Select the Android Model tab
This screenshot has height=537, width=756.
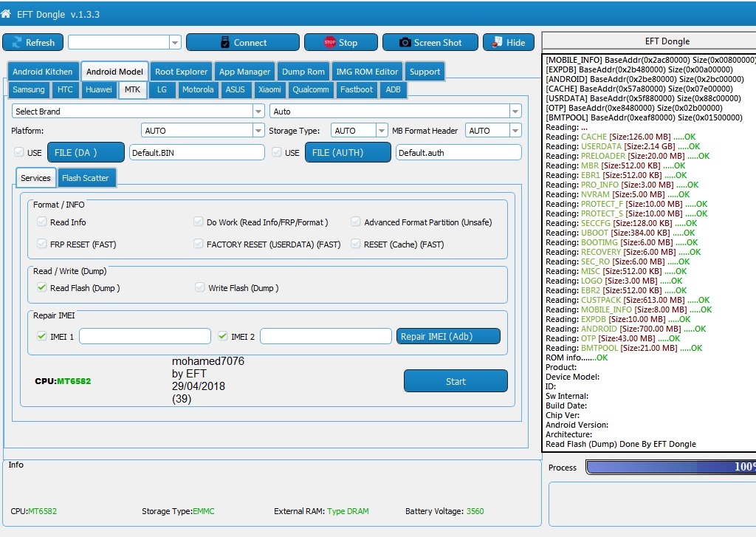tap(114, 72)
